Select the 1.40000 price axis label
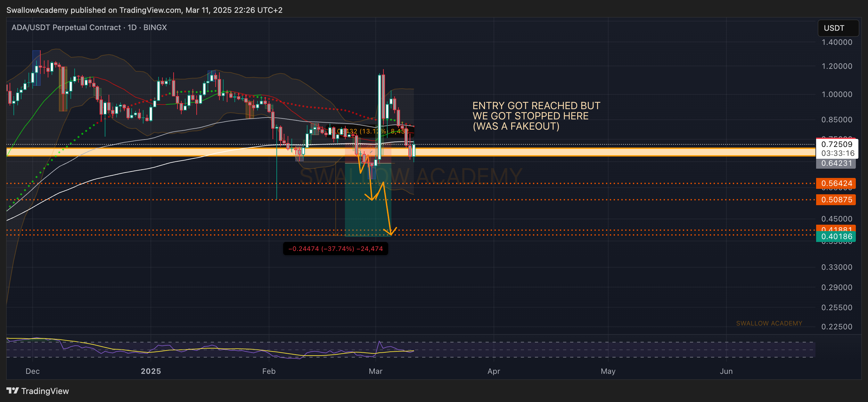This screenshot has width=868, height=402. (x=837, y=42)
